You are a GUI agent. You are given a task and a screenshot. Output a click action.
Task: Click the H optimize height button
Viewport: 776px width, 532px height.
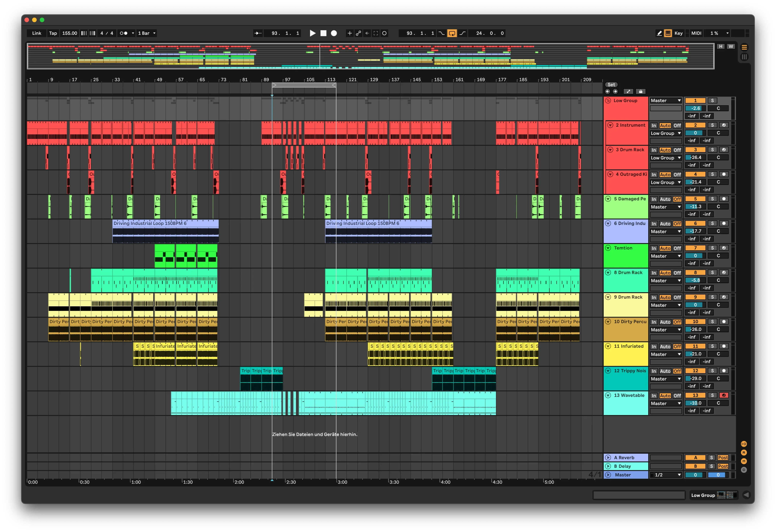pos(721,46)
